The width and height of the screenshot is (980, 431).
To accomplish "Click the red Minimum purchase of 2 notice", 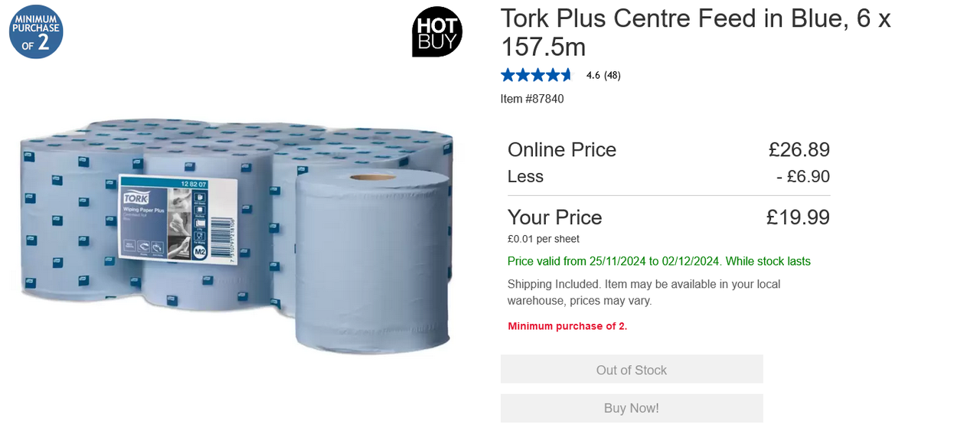I will click(x=567, y=326).
